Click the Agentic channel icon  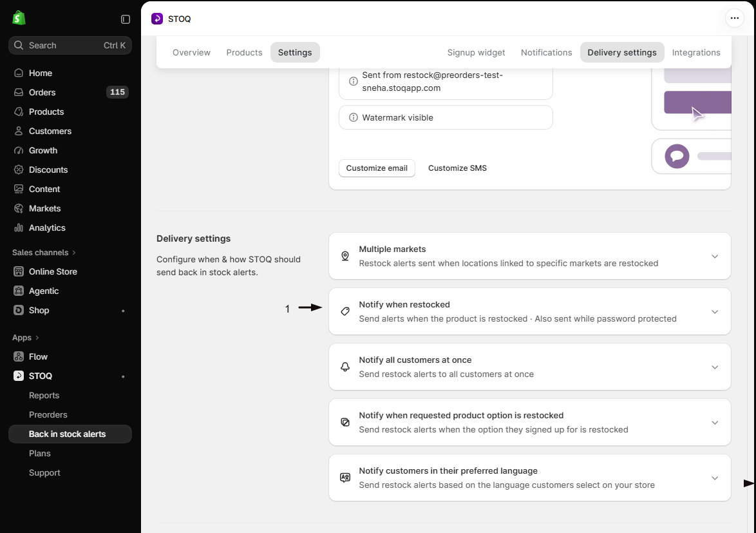(x=19, y=291)
